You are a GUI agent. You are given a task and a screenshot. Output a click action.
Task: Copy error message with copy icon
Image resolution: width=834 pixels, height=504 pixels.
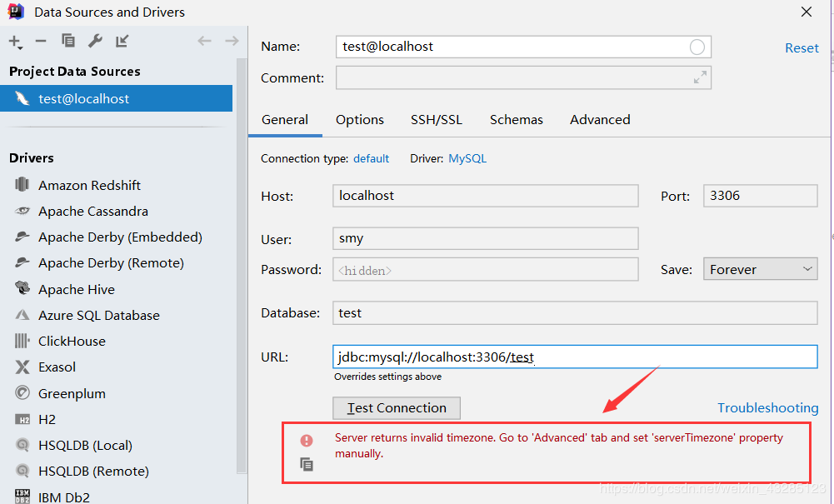coord(307,465)
